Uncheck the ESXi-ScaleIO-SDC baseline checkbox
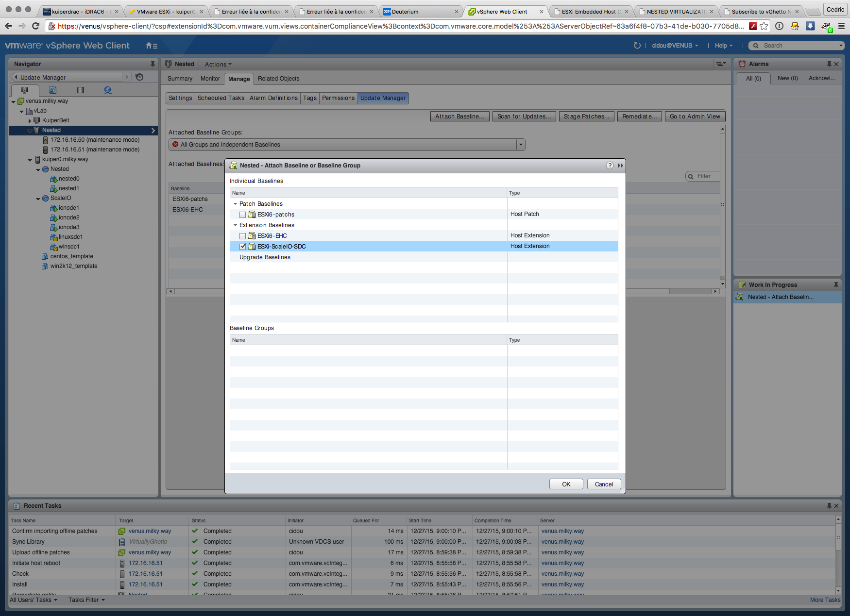Screen dimensions: 850x616 coord(243,247)
